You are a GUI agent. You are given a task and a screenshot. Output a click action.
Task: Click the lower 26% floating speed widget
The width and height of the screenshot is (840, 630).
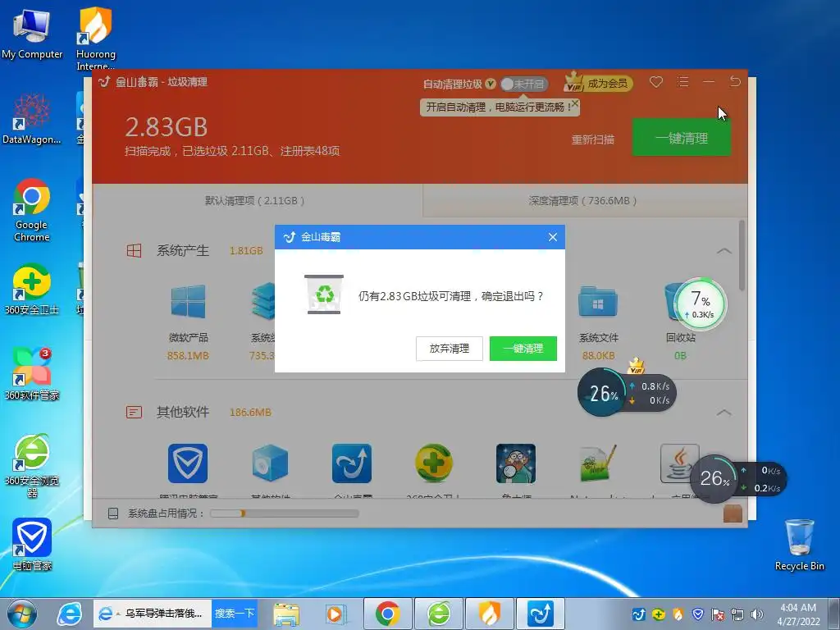point(738,478)
